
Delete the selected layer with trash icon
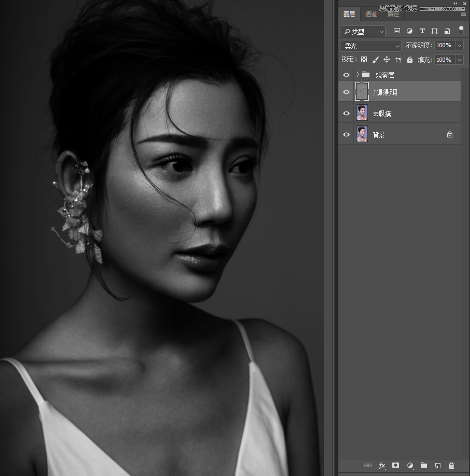(451, 466)
